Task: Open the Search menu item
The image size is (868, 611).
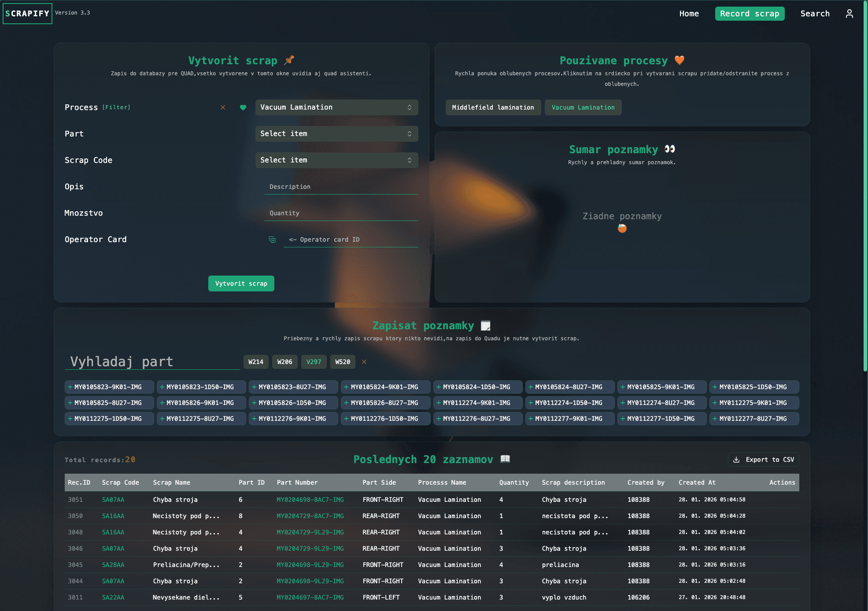Action: [x=815, y=14]
